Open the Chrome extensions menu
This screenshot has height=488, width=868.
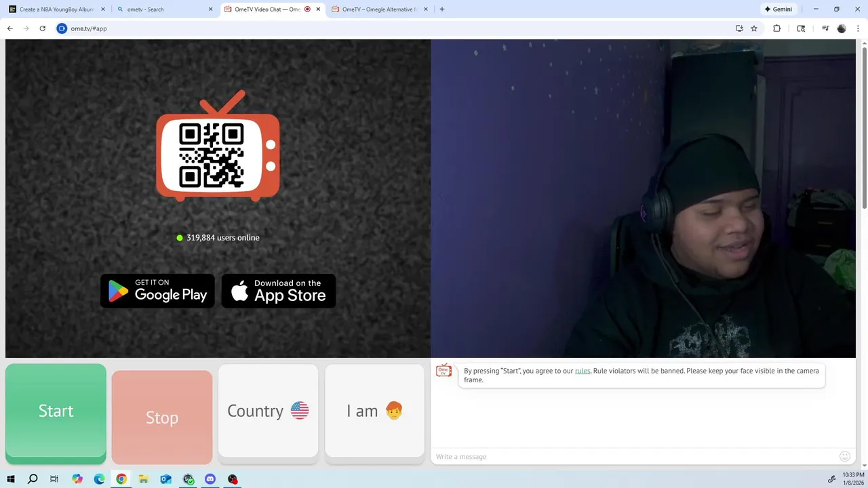[777, 28]
